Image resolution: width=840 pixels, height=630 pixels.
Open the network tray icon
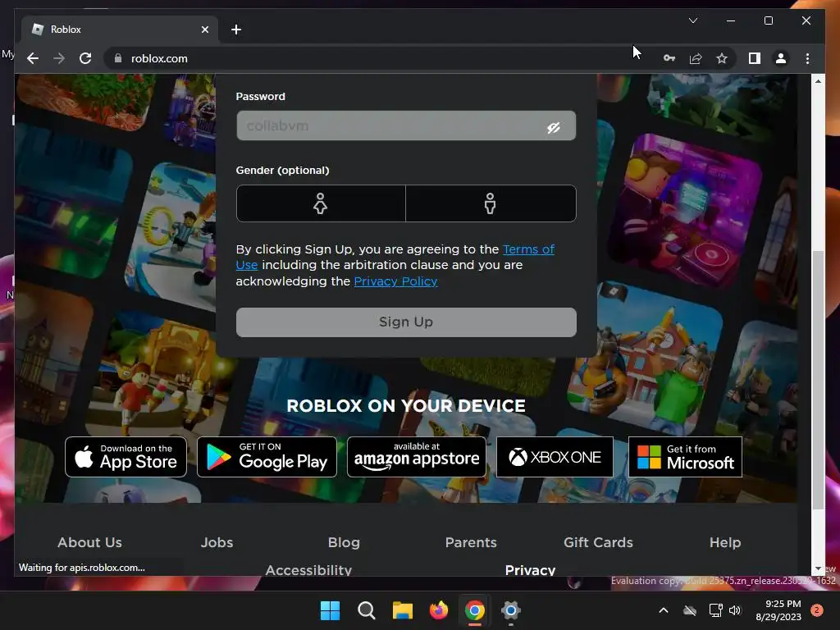715,610
